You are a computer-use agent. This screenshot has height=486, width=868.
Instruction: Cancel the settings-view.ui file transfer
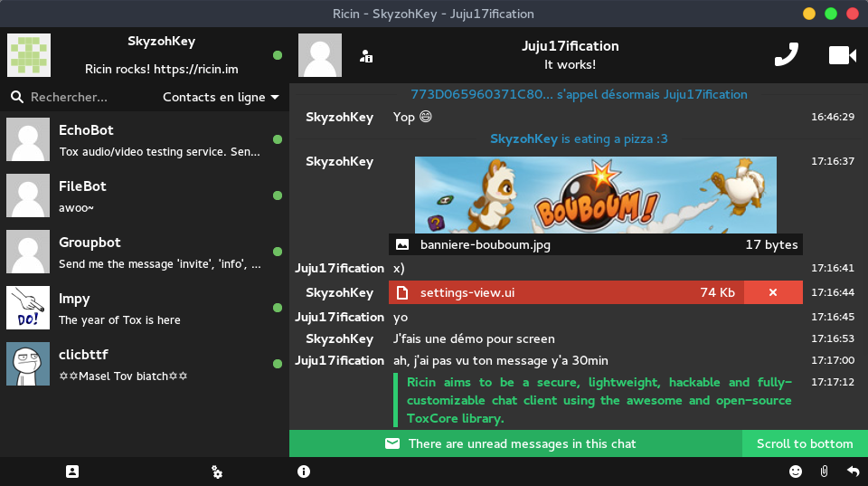[x=773, y=292]
